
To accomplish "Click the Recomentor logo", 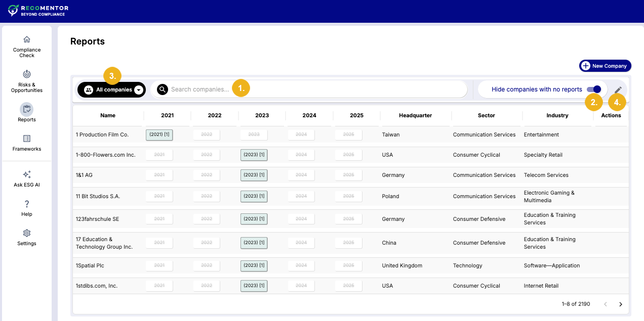I will click(38, 11).
